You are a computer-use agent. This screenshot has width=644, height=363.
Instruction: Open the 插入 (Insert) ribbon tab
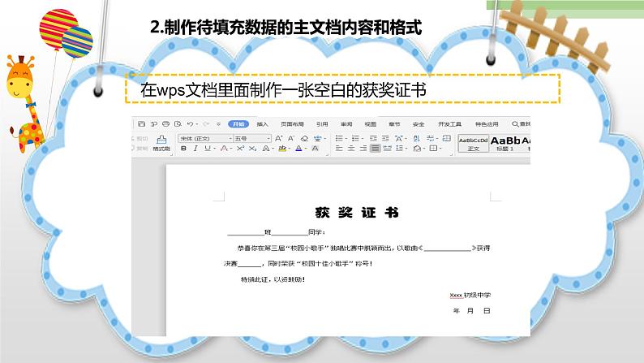(x=263, y=124)
